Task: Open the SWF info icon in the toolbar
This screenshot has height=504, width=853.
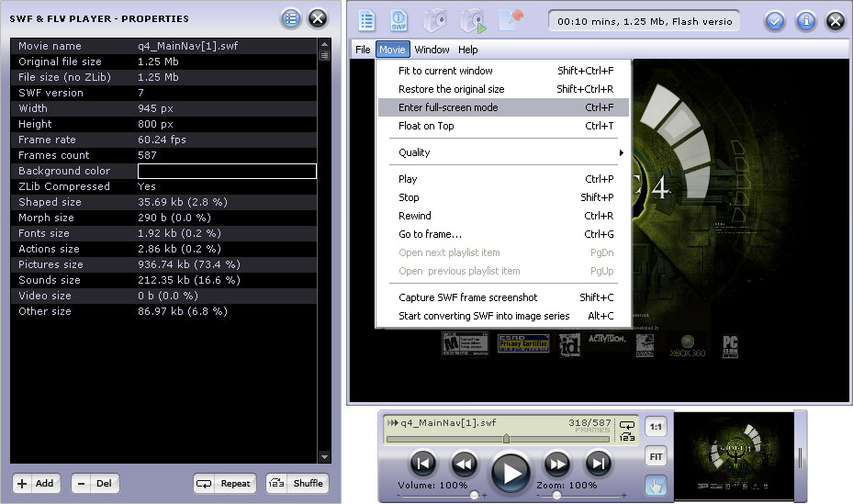Action: pyautogui.click(x=398, y=21)
